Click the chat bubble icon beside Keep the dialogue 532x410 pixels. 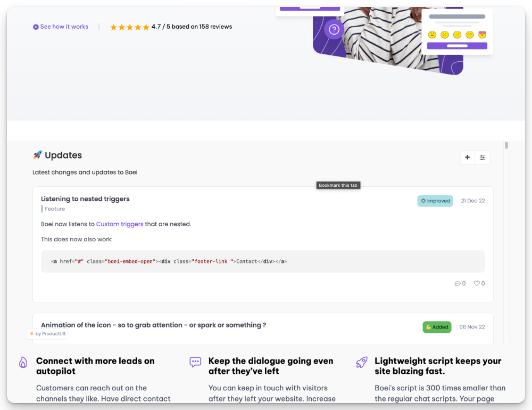coord(195,362)
